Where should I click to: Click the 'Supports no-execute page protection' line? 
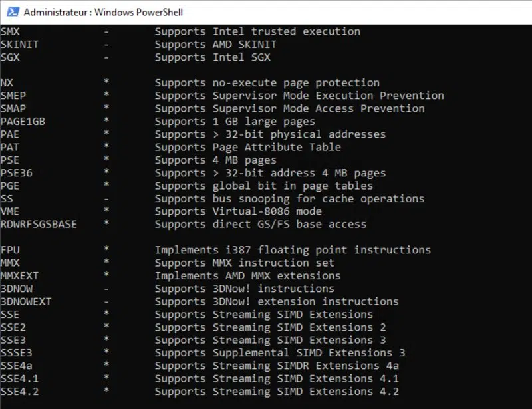267,83
